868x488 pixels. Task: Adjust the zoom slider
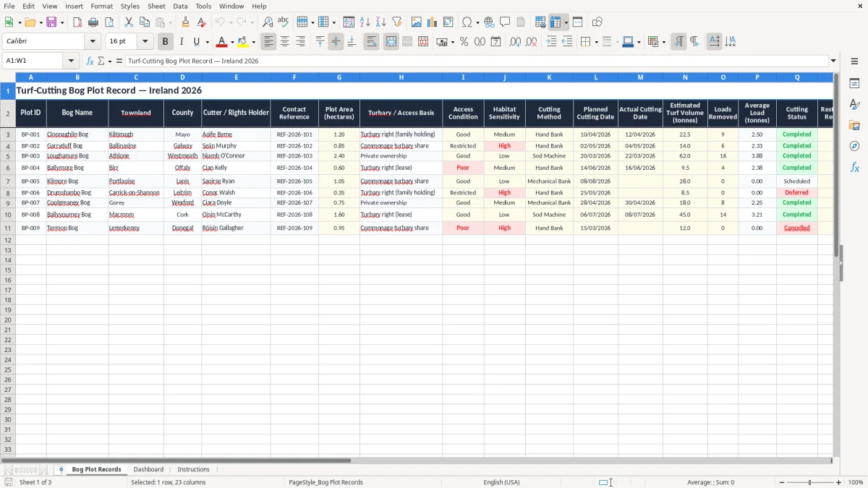click(810, 482)
